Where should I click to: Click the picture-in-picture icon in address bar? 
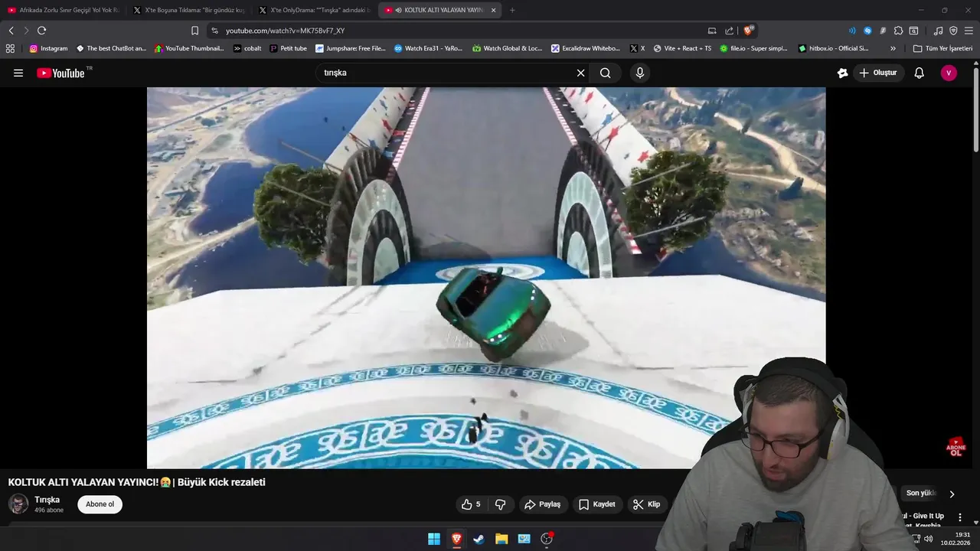(x=712, y=31)
